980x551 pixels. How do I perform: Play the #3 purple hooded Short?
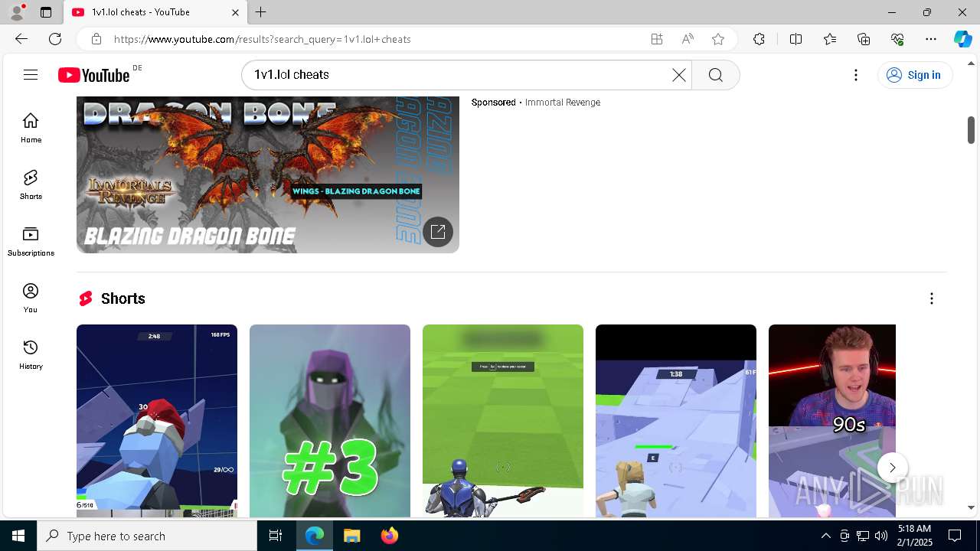pos(330,421)
